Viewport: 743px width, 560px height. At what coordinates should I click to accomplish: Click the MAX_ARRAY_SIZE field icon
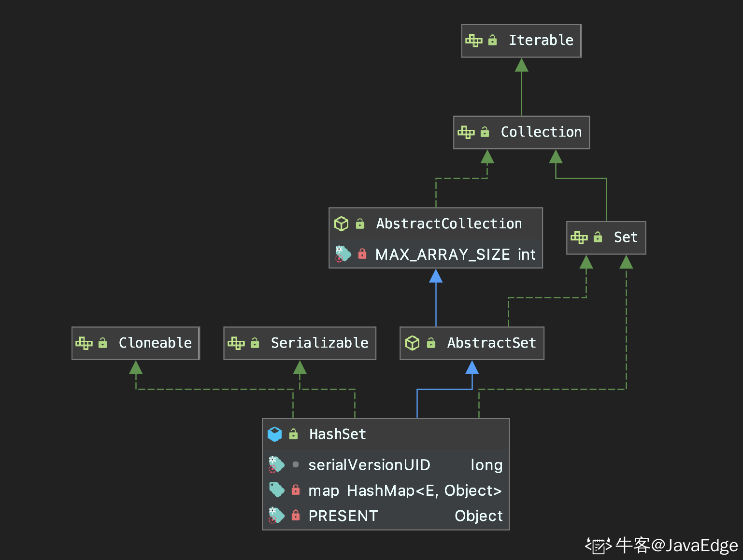343,254
